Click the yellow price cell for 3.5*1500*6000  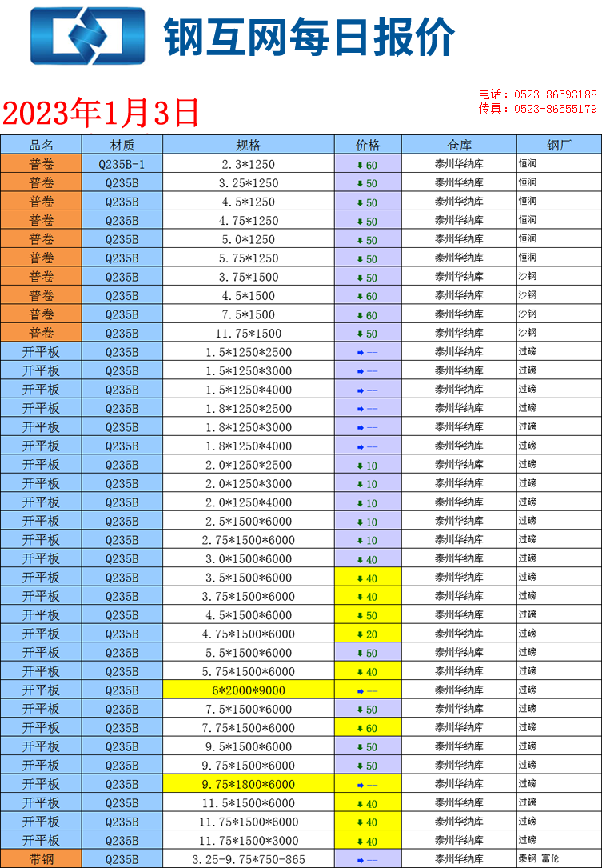click(368, 578)
